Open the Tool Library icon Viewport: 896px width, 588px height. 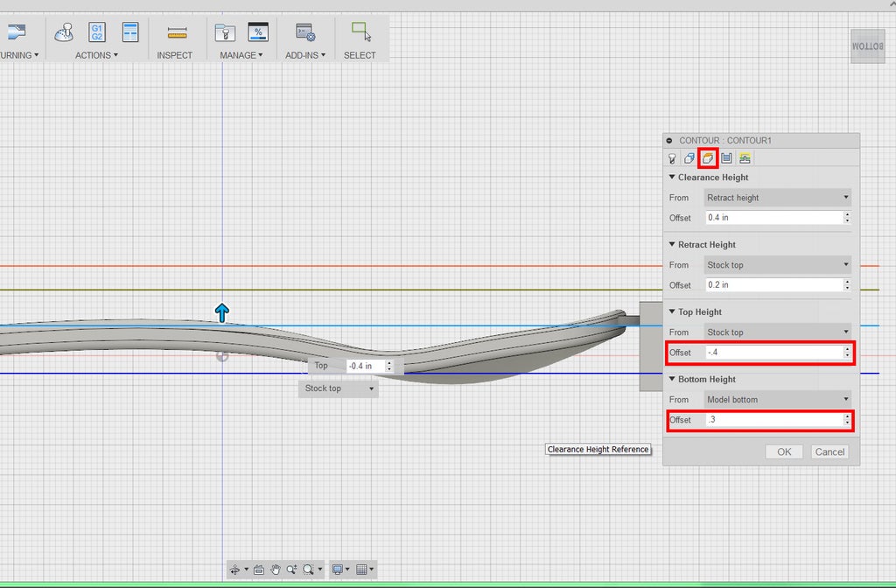225,33
